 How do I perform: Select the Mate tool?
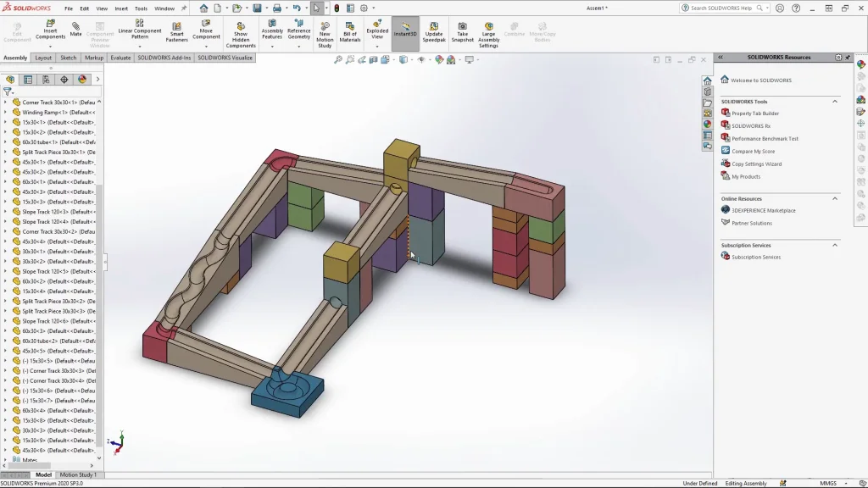coord(75,29)
